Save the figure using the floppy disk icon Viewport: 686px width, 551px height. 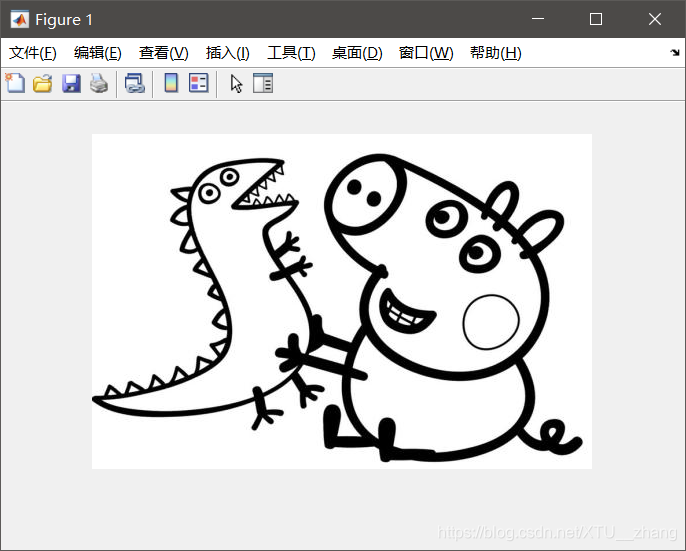(x=71, y=83)
